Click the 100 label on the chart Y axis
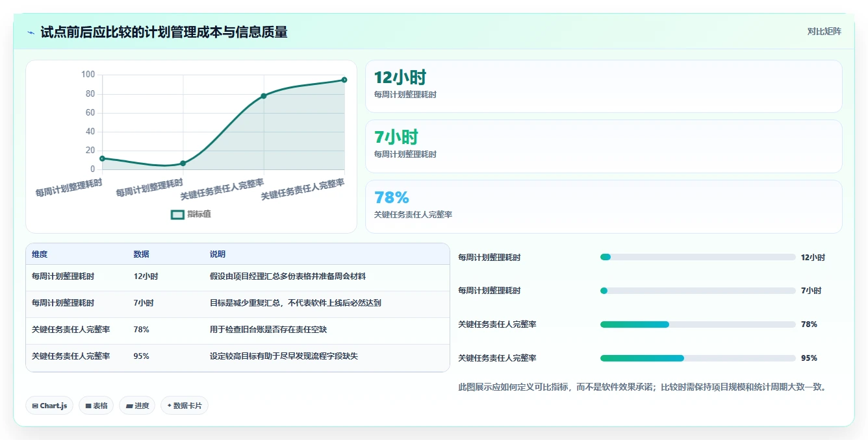The image size is (868, 440). click(x=88, y=75)
